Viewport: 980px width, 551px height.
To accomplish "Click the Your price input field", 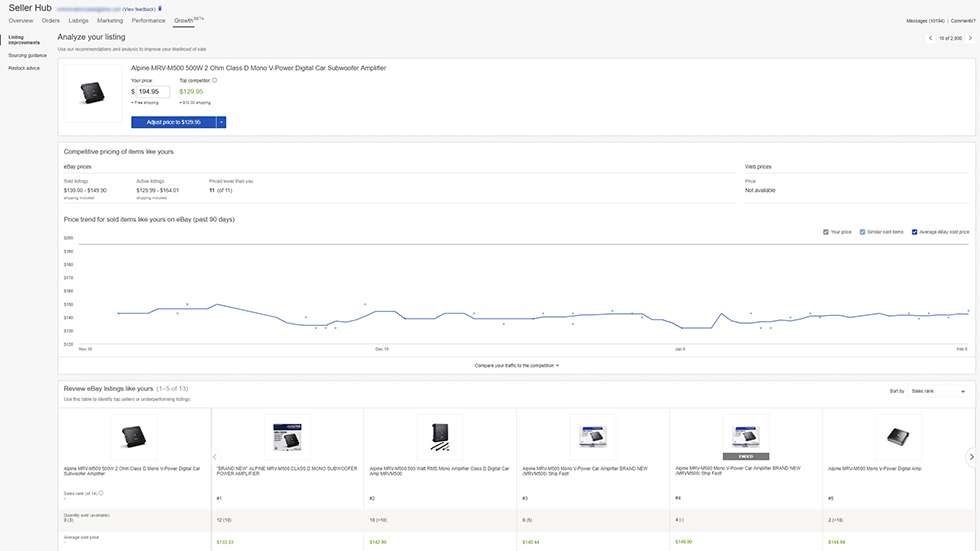I will 153,92.
